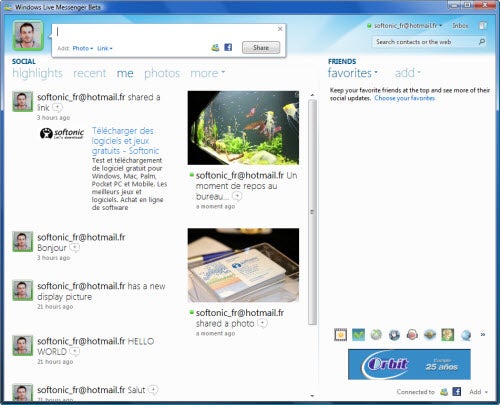Click the Facebook icon in the share box

228,47
